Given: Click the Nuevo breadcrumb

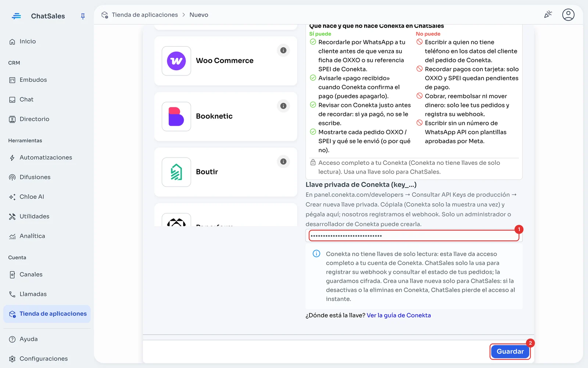Looking at the screenshot, I should coord(199,15).
